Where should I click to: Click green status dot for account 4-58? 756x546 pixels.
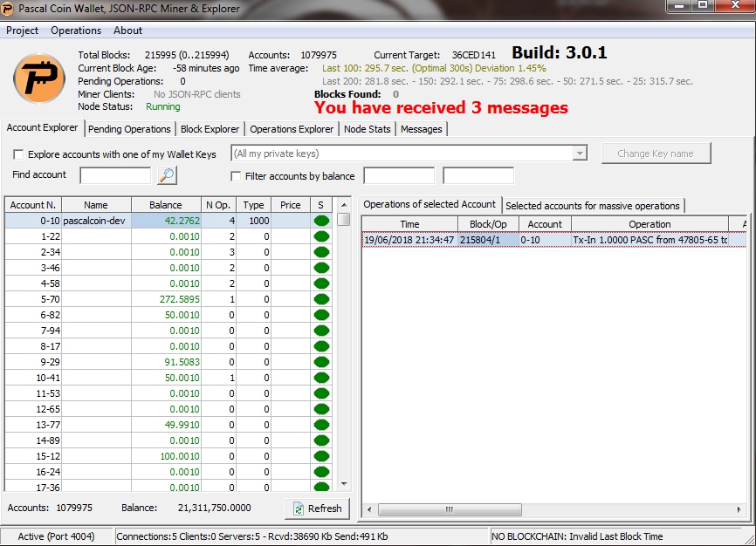click(321, 283)
